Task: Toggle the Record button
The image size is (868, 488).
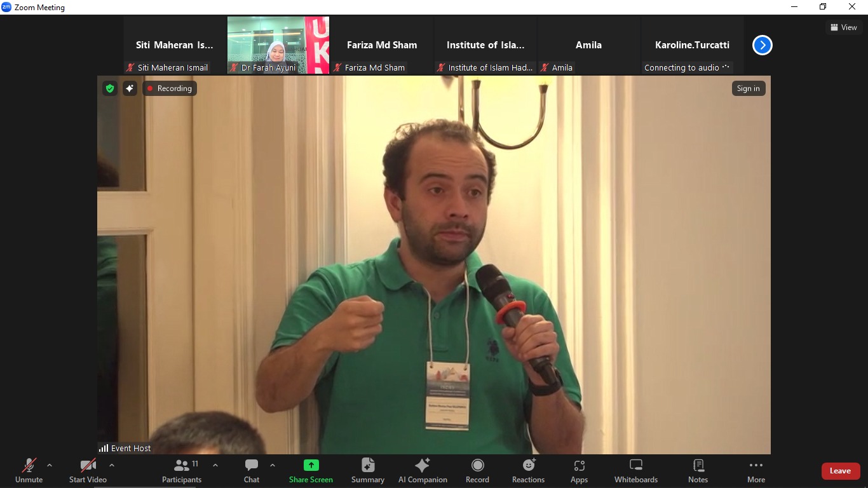Action: [477, 471]
